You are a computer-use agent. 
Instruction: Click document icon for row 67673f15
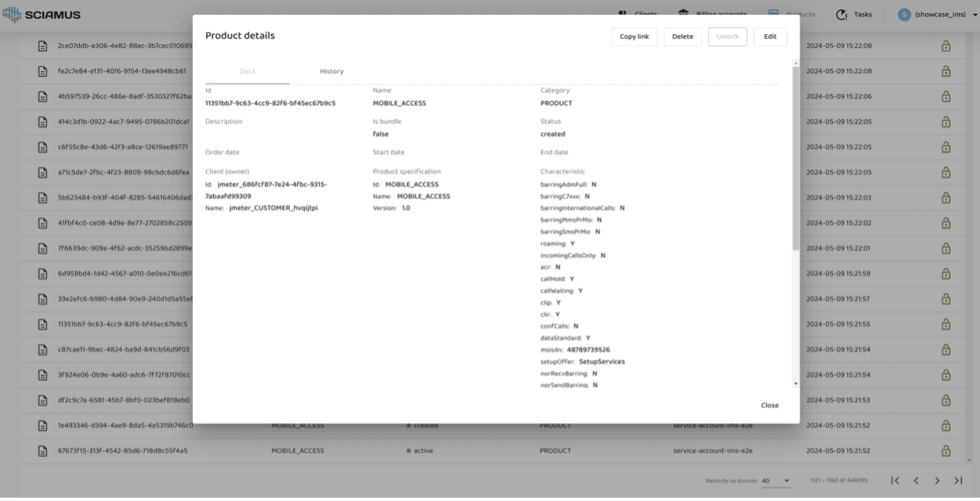43,451
